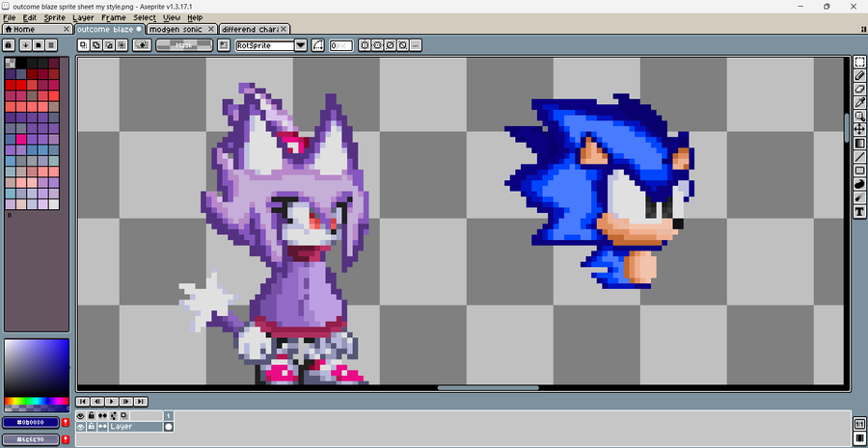Close the Home tab
The width and height of the screenshot is (868, 448).
click(66, 29)
